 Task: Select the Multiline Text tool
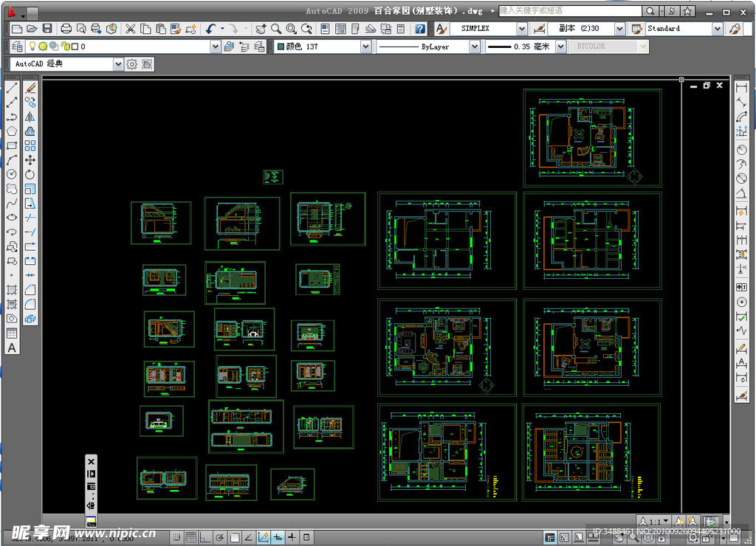tap(13, 348)
